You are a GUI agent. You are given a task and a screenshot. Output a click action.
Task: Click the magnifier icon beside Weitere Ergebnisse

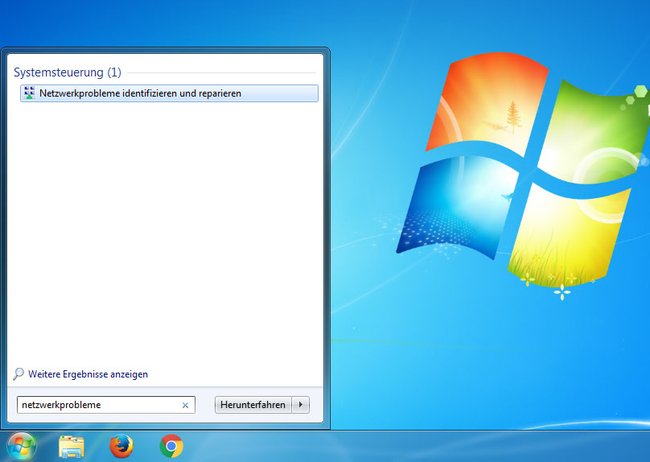point(18,374)
